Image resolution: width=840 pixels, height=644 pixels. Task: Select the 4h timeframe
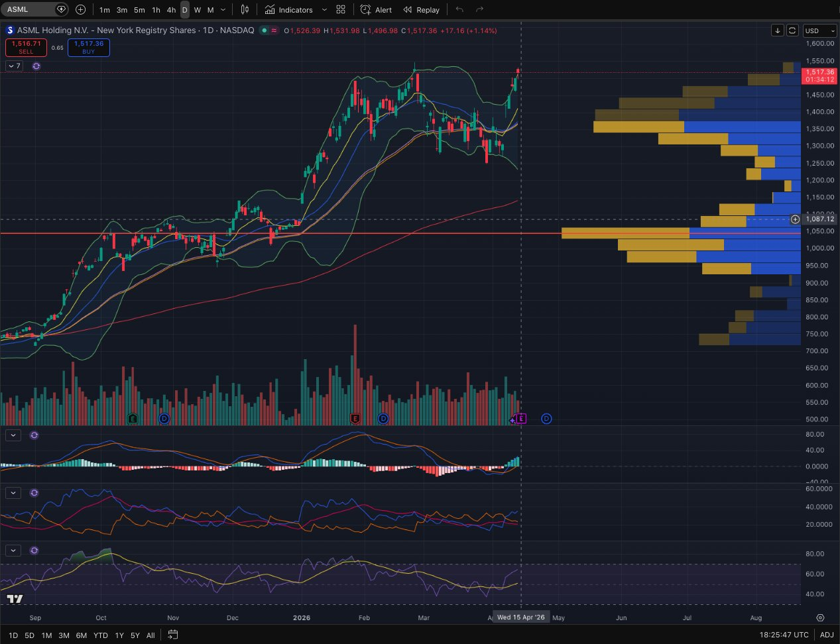click(x=171, y=10)
